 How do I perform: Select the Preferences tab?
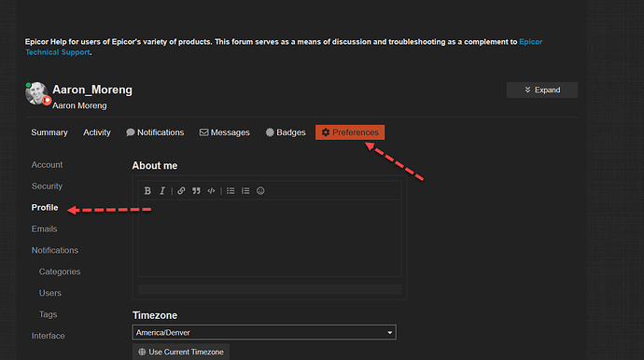pos(350,132)
